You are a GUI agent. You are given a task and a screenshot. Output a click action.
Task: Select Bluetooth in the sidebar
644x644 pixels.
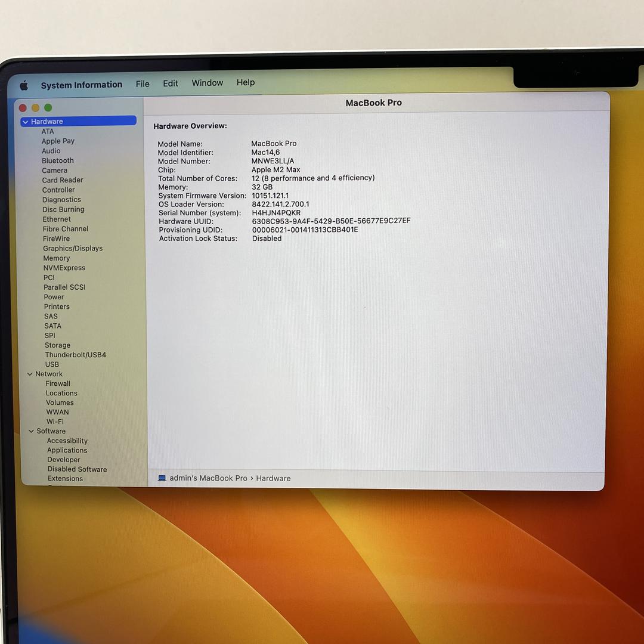[x=58, y=160]
